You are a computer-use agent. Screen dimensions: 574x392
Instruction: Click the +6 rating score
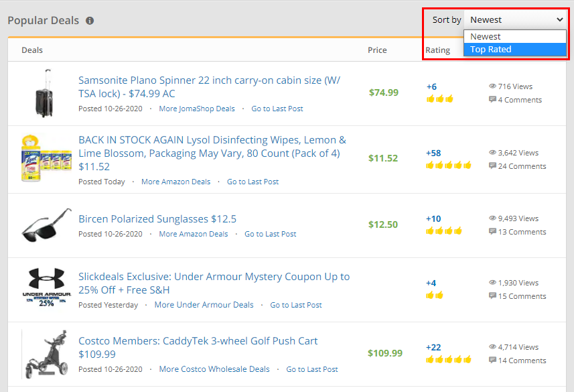(x=431, y=87)
